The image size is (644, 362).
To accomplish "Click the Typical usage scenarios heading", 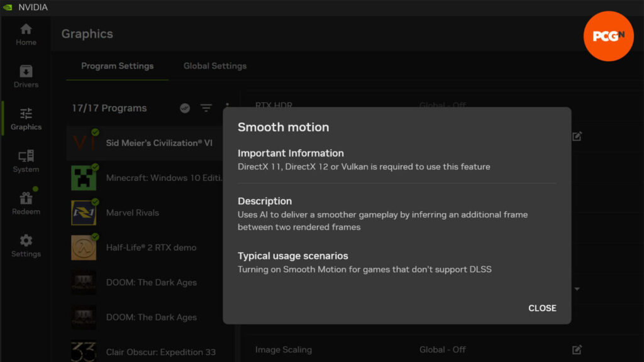I will [293, 256].
